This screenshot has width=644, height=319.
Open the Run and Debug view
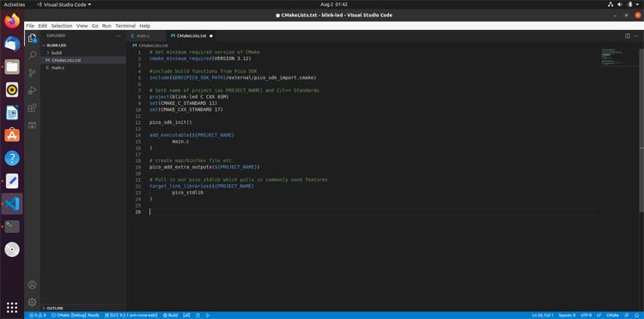32,90
